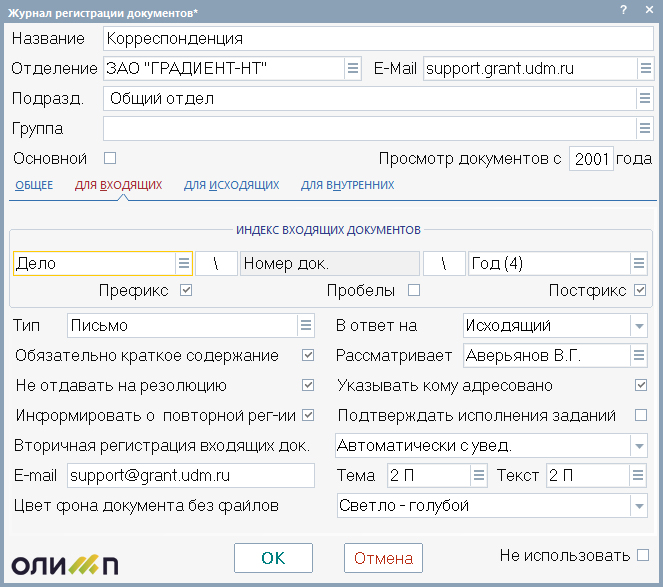Click separator field between Дело and Номер док.
Image resolution: width=663 pixels, height=587 pixels.
[x=216, y=263]
